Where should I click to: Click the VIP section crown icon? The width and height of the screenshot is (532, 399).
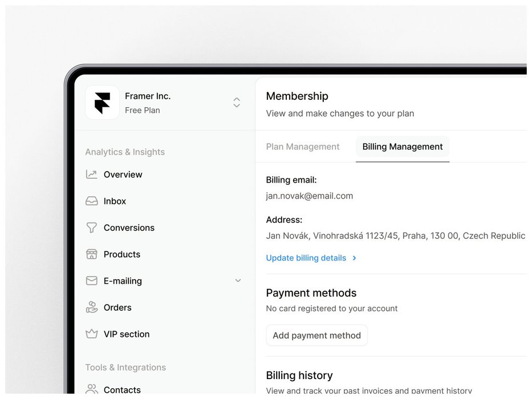[x=92, y=334]
